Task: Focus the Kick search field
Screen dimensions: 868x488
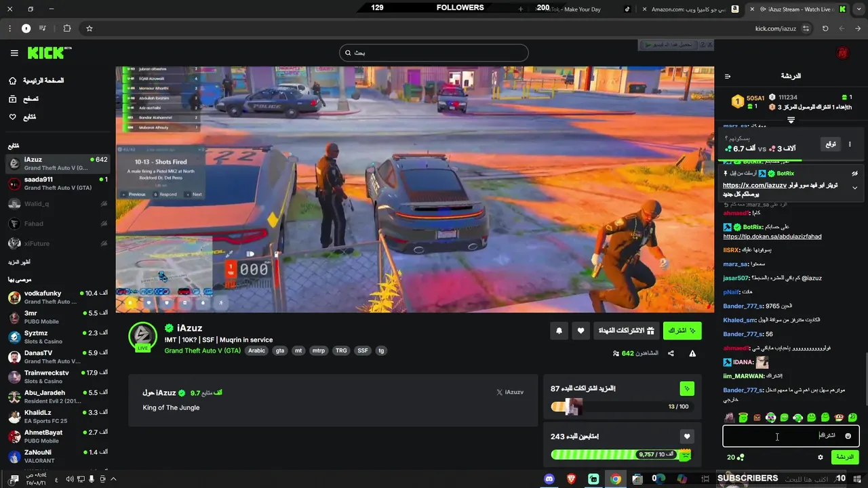Action: [x=434, y=53]
